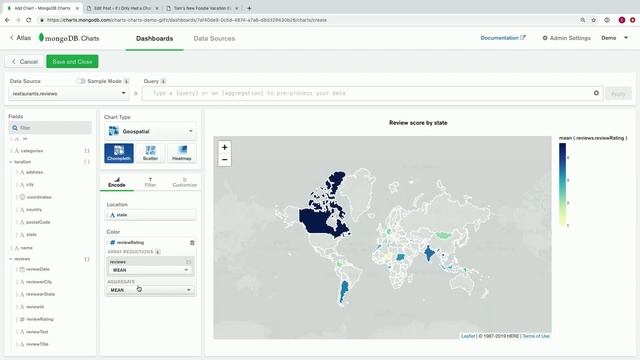
Task: Click the reviewDate calendar field icon
Action: point(22,269)
